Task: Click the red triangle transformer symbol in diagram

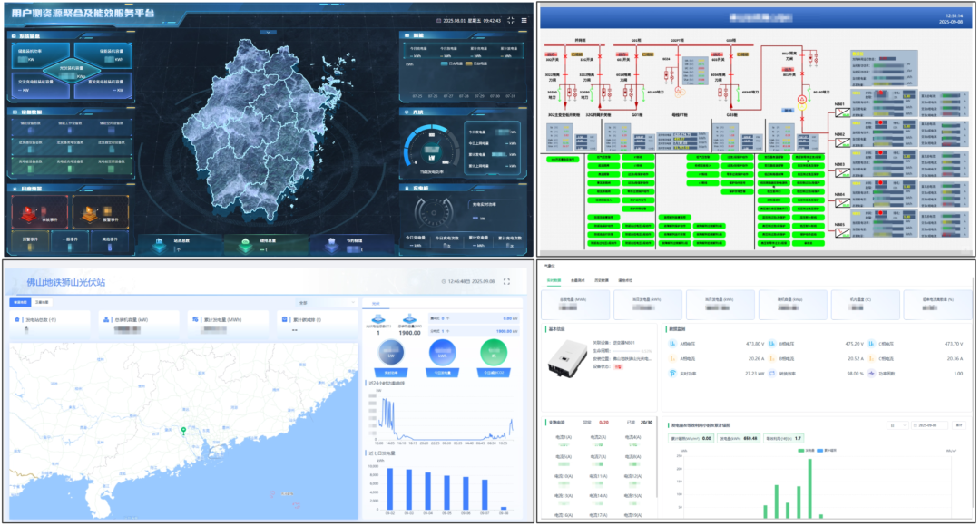Action: click(x=802, y=100)
